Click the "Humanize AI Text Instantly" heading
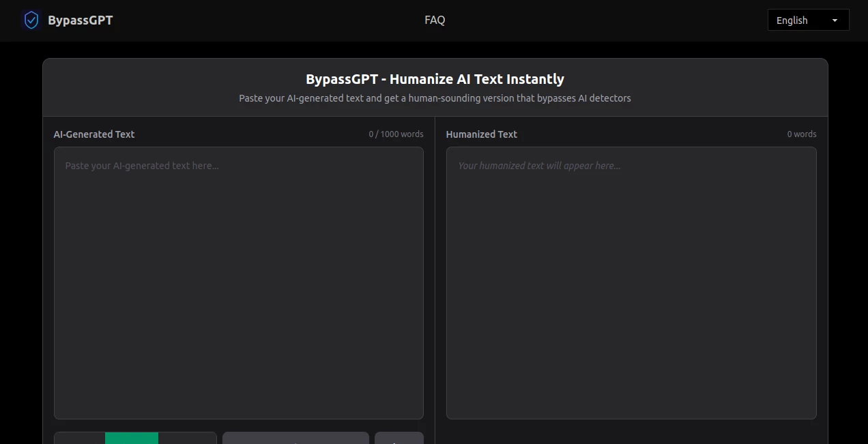Viewport: 868px width, 444px height. click(435, 79)
